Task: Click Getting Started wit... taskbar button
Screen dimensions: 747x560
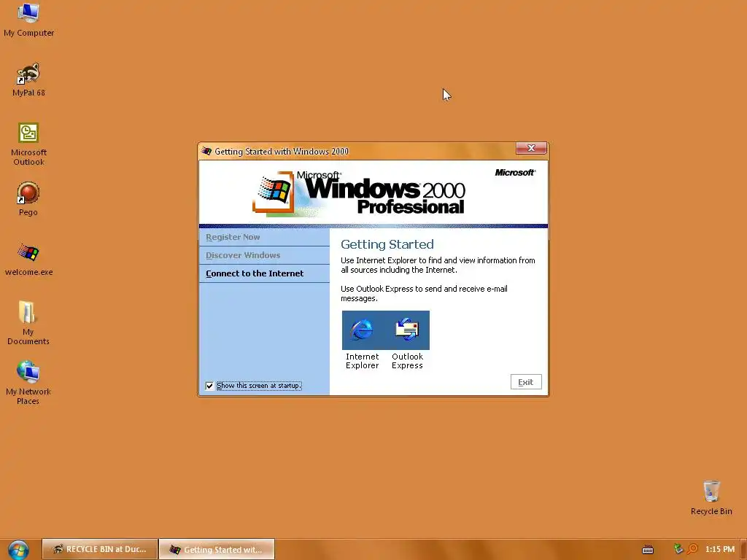Action: tap(217, 549)
